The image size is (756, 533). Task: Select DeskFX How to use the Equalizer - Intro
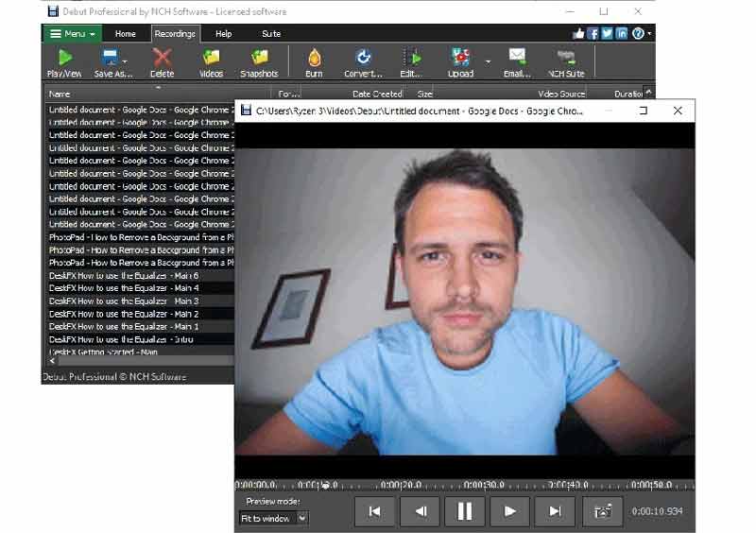pyautogui.click(x=140, y=339)
